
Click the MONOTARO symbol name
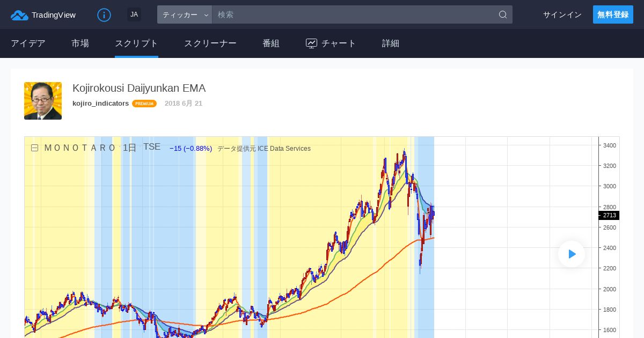click(79, 148)
